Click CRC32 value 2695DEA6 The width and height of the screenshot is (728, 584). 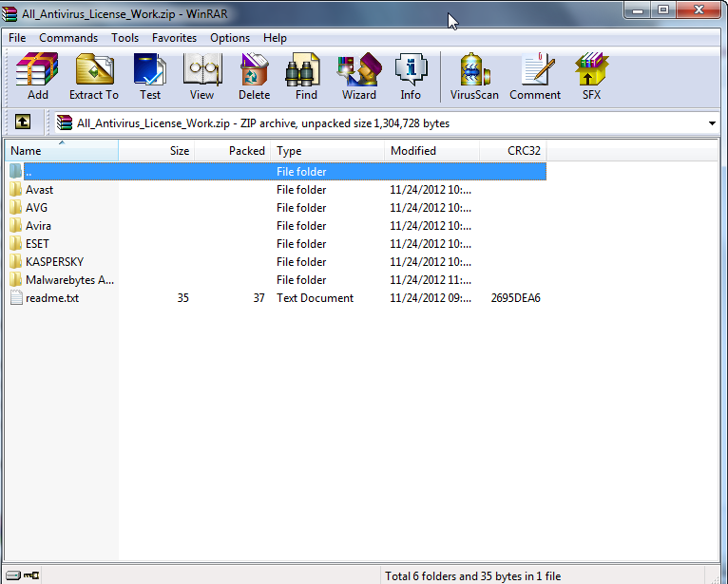point(515,298)
